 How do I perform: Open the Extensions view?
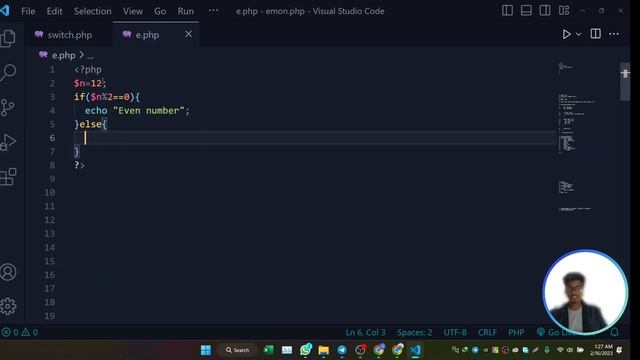(x=8, y=177)
